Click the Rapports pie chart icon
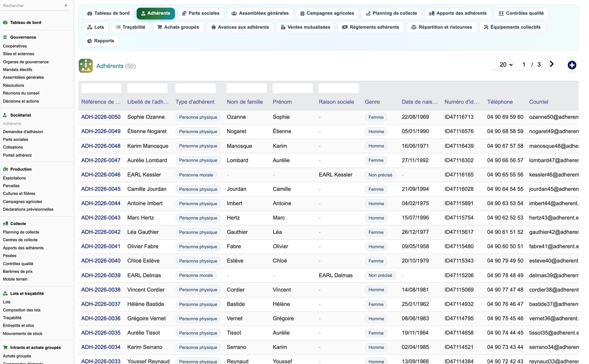 90,41
